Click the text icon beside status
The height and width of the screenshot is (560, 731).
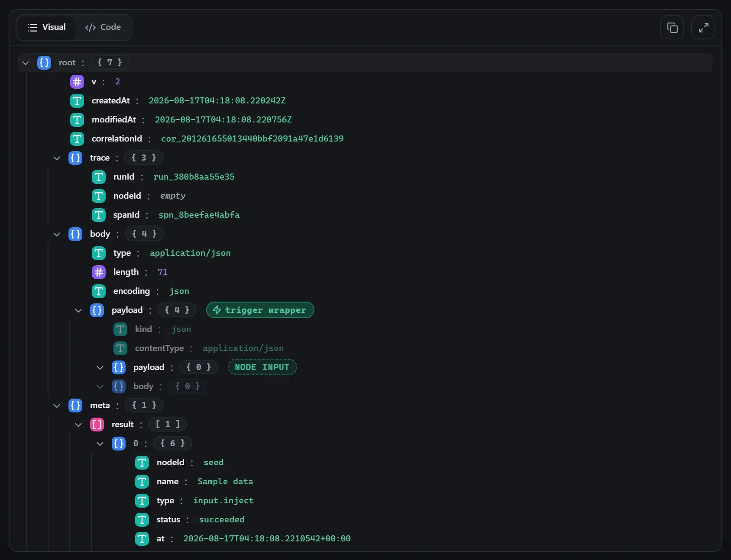click(x=142, y=520)
